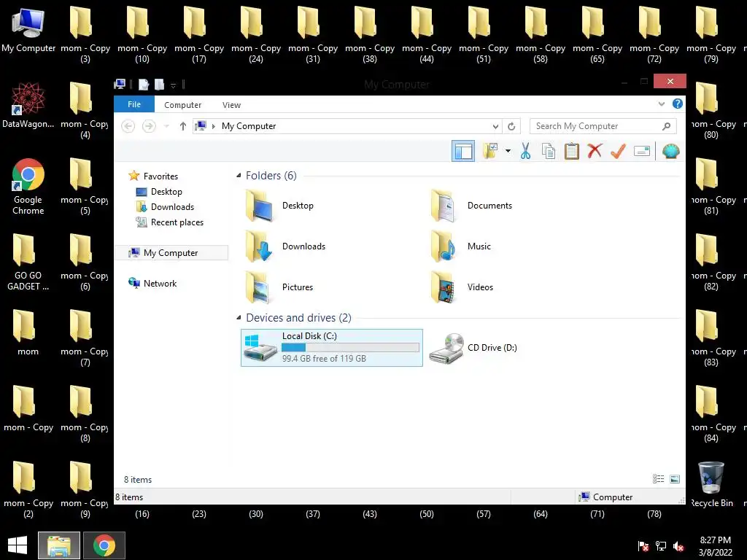747x560 pixels.
Task: Click the muted volume tray icon
Action: tap(678, 546)
